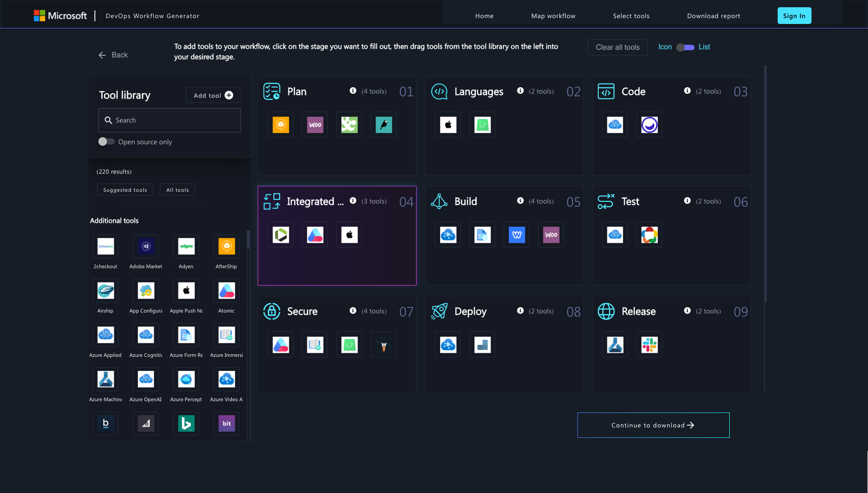
Task: Choose the AfterShip library tool
Action: [x=226, y=246]
